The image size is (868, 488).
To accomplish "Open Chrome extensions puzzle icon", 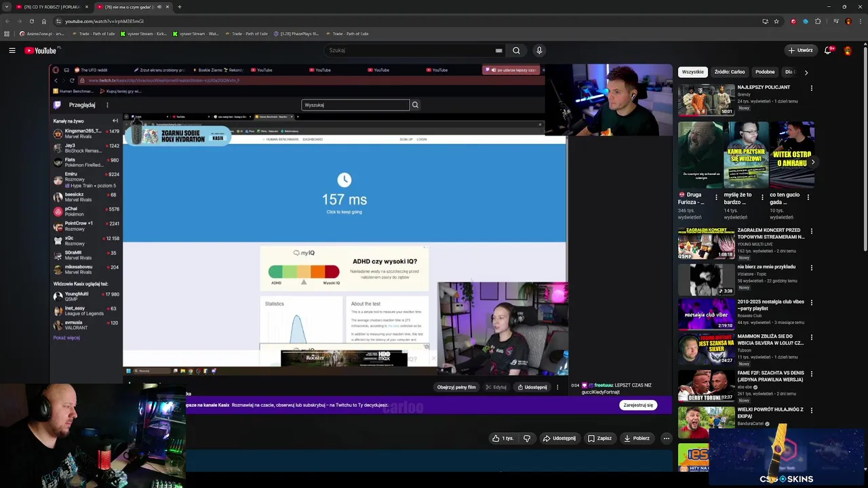I will pyautogui.click(x=818, y=21).
